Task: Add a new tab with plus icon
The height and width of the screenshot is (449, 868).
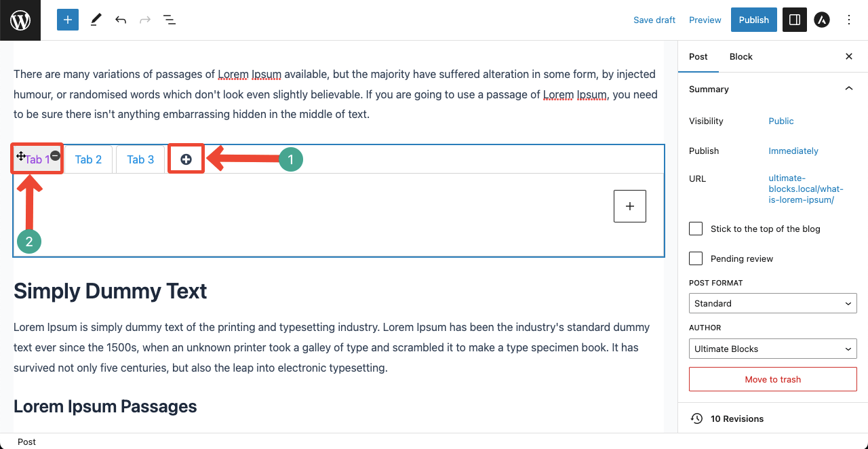Action: tap(186, 159)
